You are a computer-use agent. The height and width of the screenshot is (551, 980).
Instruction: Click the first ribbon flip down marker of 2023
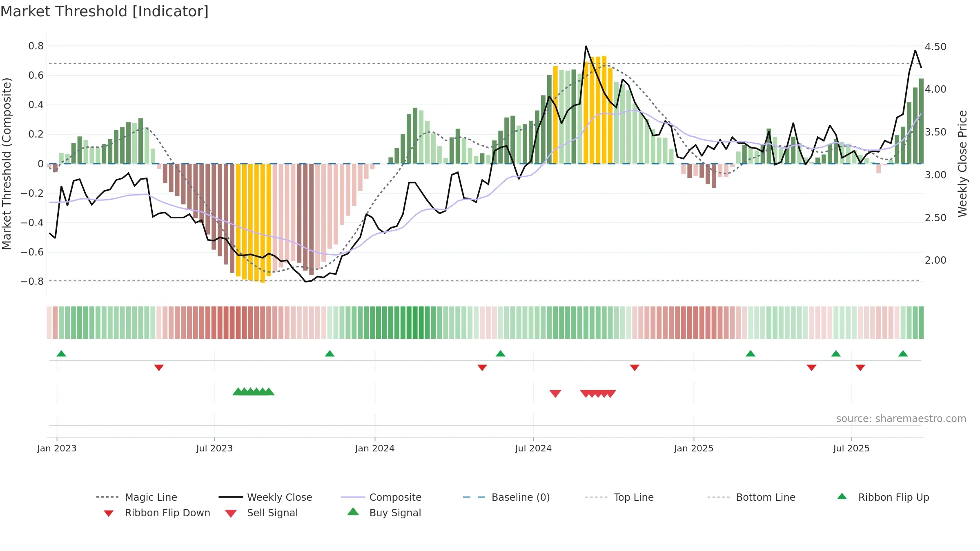point(159,368)
